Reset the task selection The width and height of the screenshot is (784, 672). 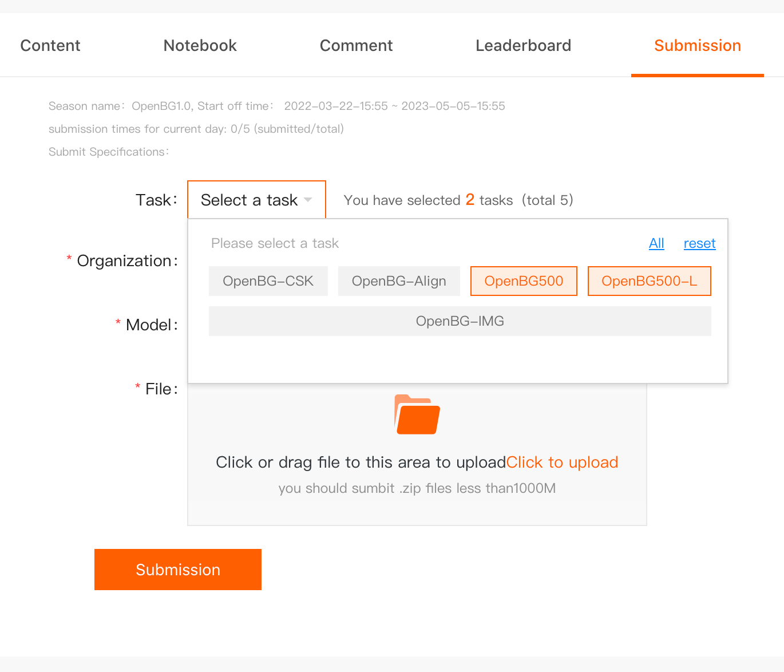(x=699, y=243)
